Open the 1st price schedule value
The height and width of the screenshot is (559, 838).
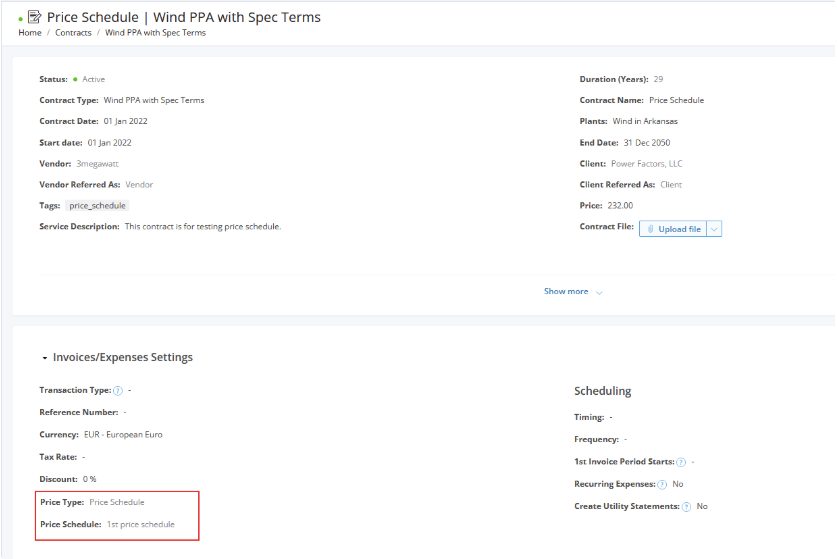click(141, 524)
